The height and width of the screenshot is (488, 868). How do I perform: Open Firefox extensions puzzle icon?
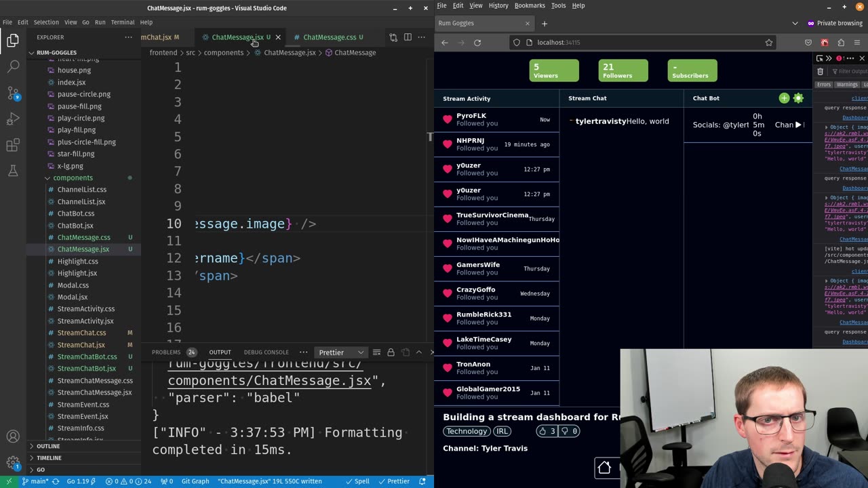(842, 42)
